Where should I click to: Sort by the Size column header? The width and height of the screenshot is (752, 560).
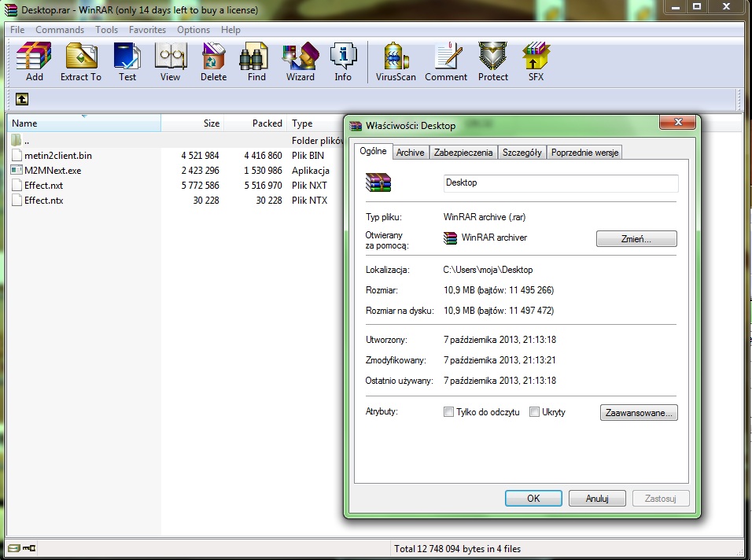coord(192,123)
